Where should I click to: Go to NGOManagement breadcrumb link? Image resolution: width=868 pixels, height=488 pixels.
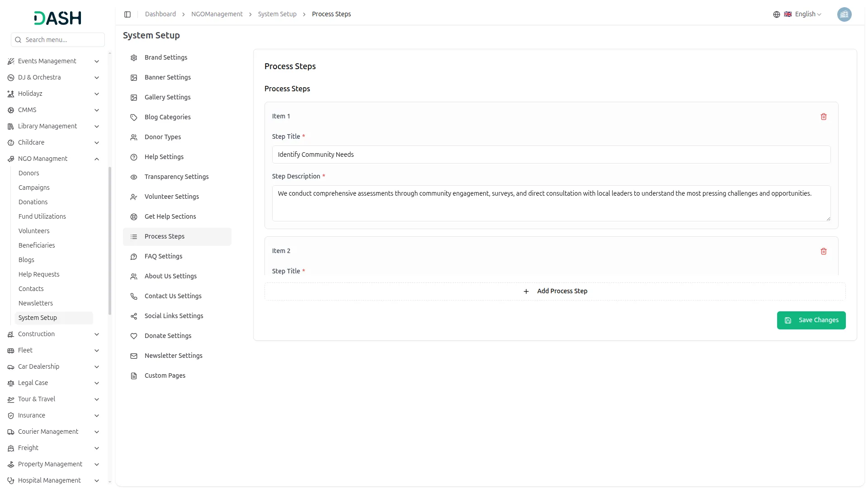[x=217, y=14]
